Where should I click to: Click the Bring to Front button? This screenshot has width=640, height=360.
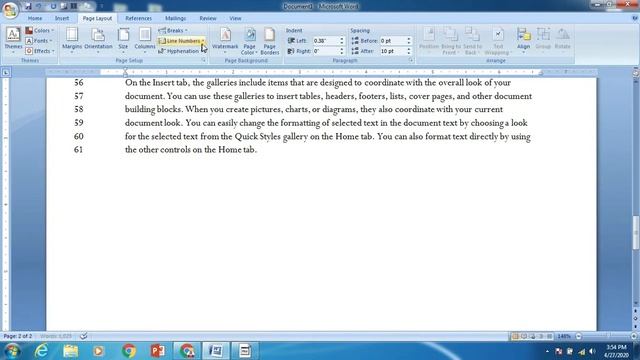click(x=451, y=40)
